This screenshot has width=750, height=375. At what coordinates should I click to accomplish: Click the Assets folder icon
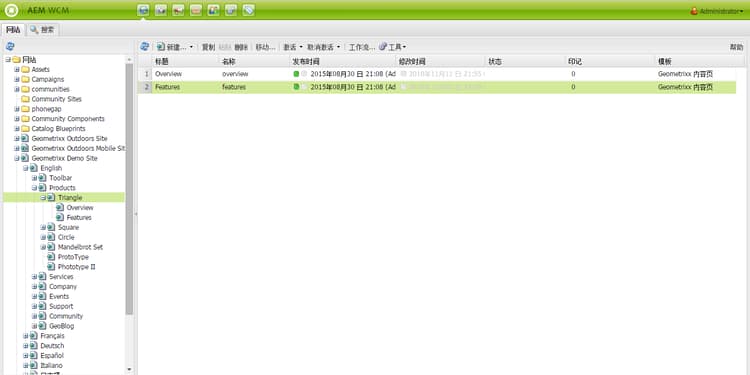tap(25, 69)
